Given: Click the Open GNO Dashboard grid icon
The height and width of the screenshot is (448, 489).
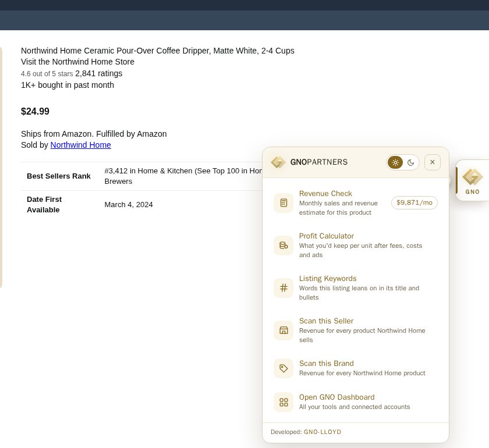Looking at the screenshot, I should point(284,402).
